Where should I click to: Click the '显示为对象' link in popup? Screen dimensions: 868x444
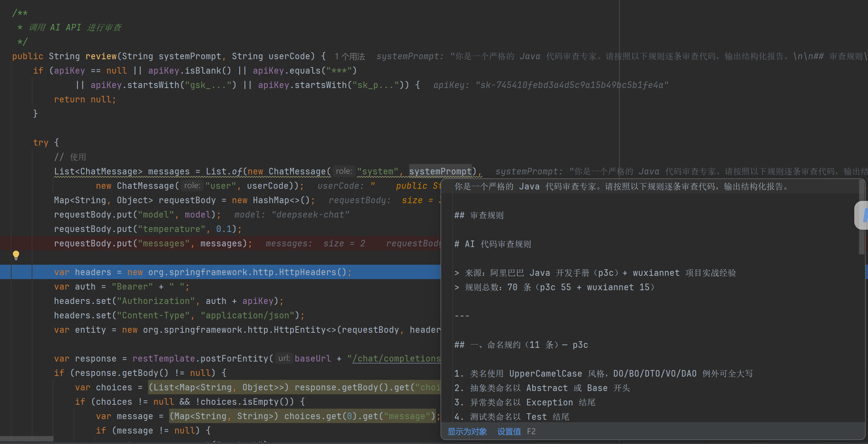point(467,432)
